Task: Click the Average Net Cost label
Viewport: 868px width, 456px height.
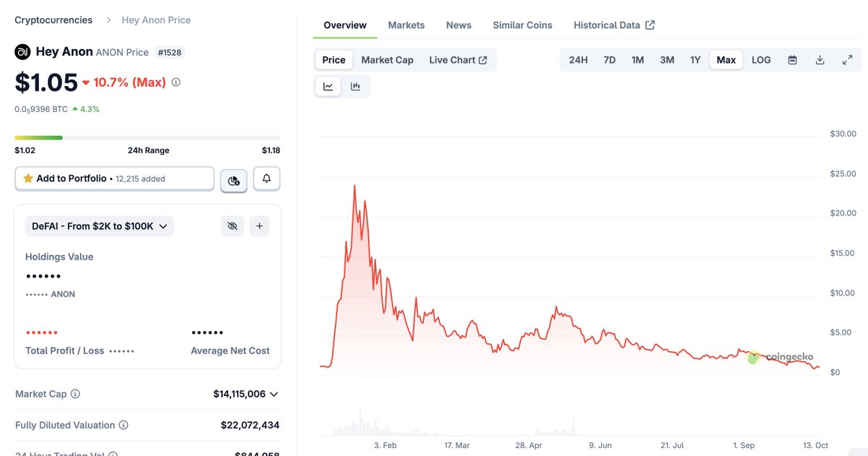Action: coord(230,350)
